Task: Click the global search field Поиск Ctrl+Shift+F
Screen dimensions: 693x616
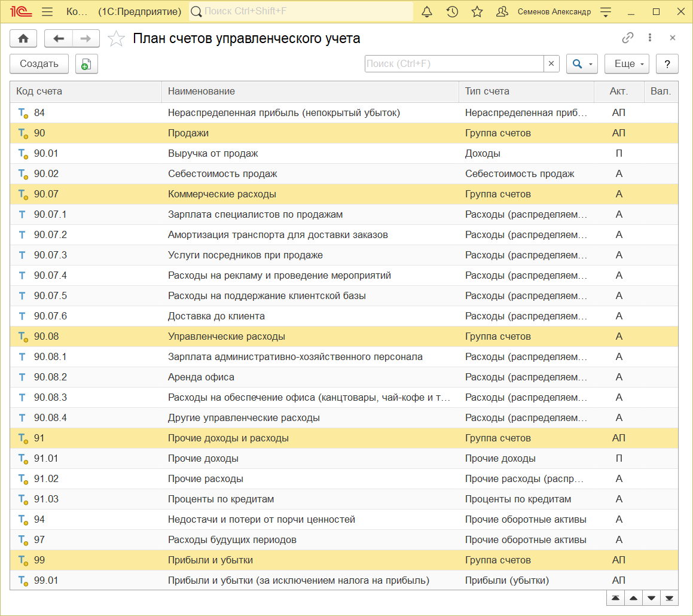Action: point(301,11)
